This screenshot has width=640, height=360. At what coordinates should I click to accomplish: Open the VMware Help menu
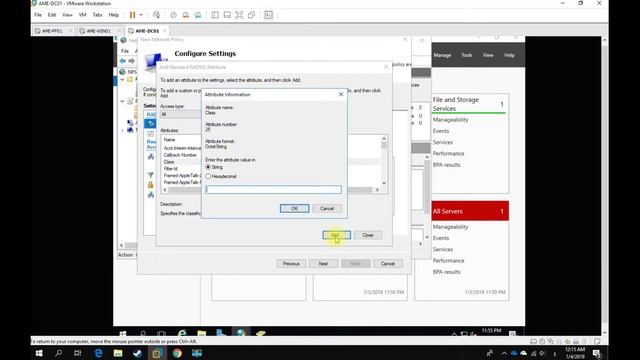pos(113,15)
